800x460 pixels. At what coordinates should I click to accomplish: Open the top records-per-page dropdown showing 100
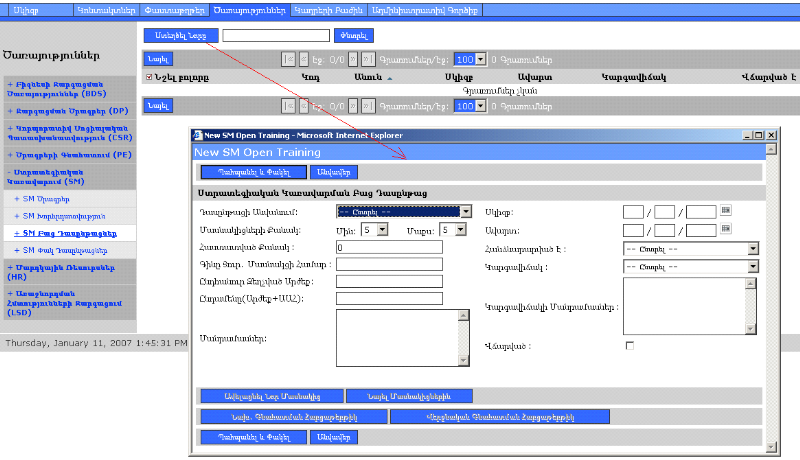[x=469, y=60]
